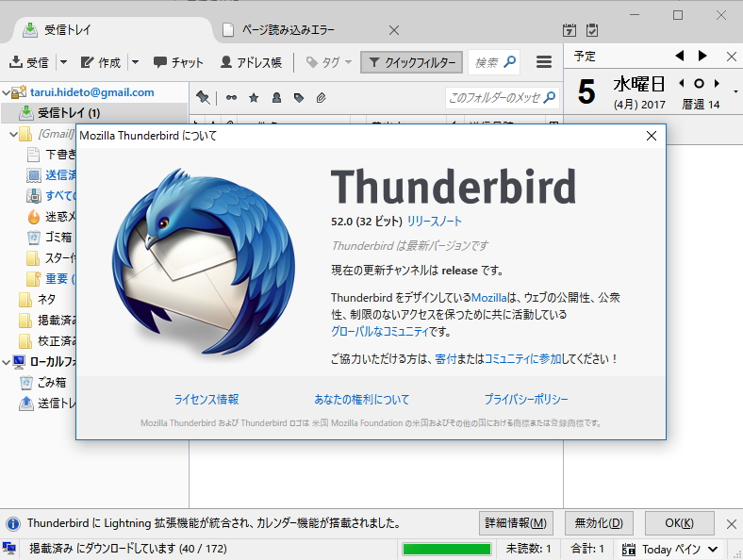The height and width of the screenshot is (560, 743).
Task: Go to previous day in 予定 pane
Action: (x=680, y=56)
